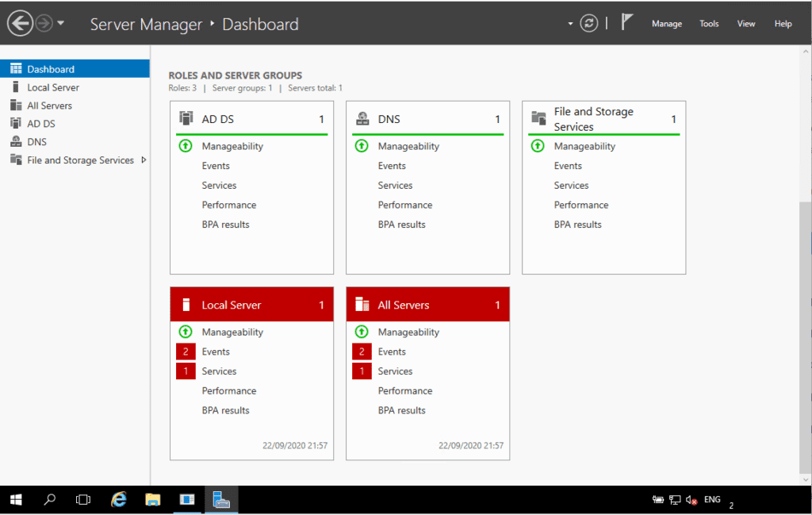The width and height of the screenshot is (812, 515).
Task: Open taskbar Search magnifier
Action: pyautogui.click(x=50, y=499)
